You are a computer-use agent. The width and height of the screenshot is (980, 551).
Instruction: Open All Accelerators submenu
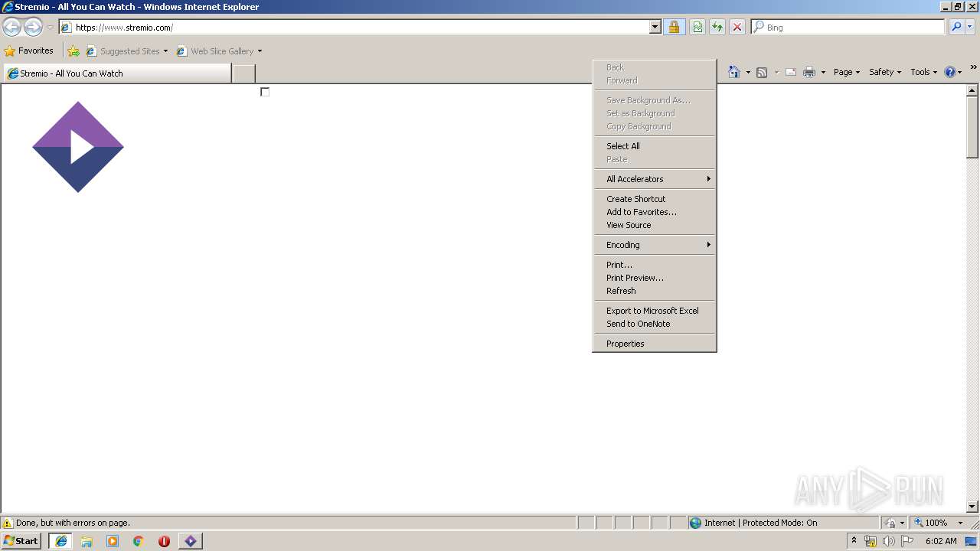(x=655, y=179)
